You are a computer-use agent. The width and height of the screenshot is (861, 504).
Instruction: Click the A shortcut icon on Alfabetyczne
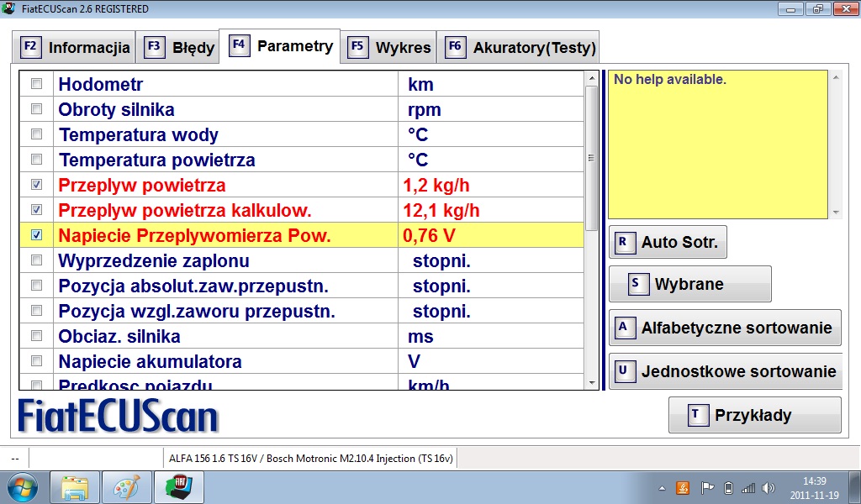[x=625, y=328]
